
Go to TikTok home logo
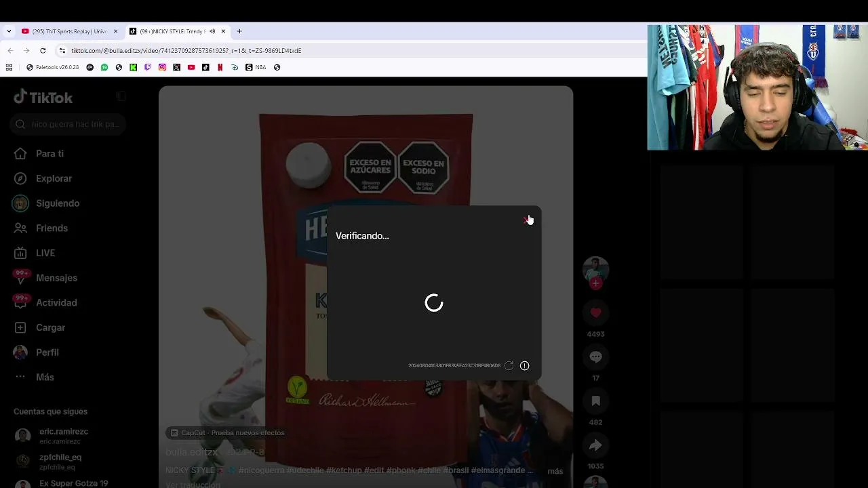pos(43,98)
